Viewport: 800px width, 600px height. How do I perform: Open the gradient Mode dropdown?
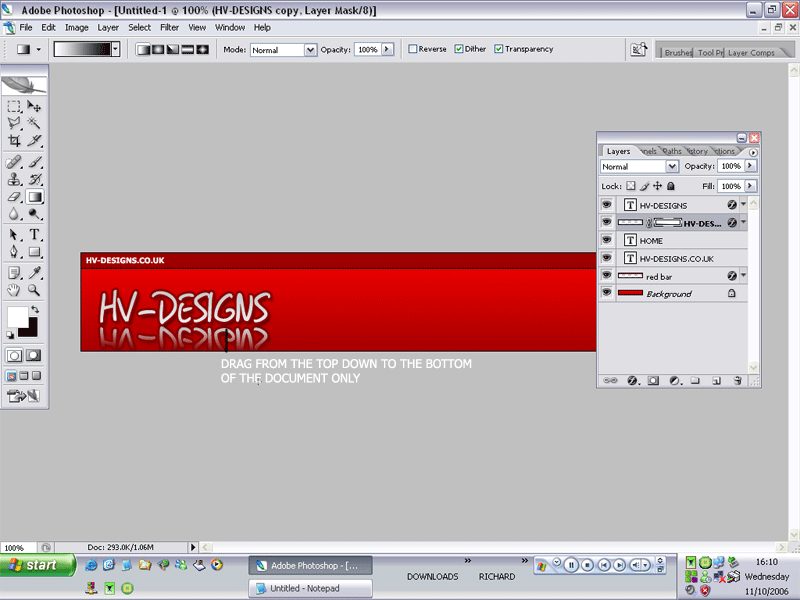310,50
